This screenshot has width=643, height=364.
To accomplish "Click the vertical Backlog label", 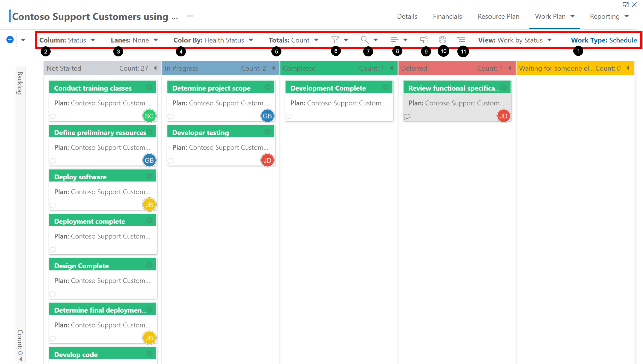I will [x=20, y=83].
